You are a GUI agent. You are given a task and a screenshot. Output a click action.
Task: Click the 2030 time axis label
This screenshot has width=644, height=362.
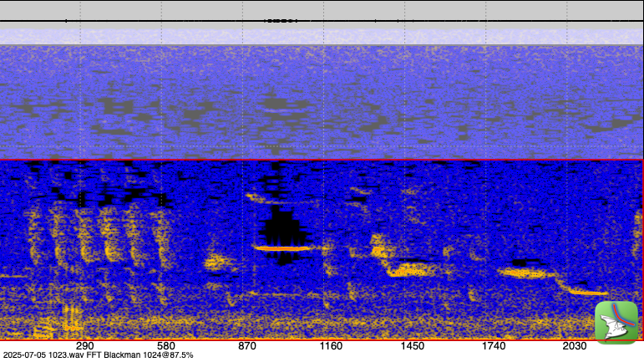pyautogui.click(x=575, y=346)
